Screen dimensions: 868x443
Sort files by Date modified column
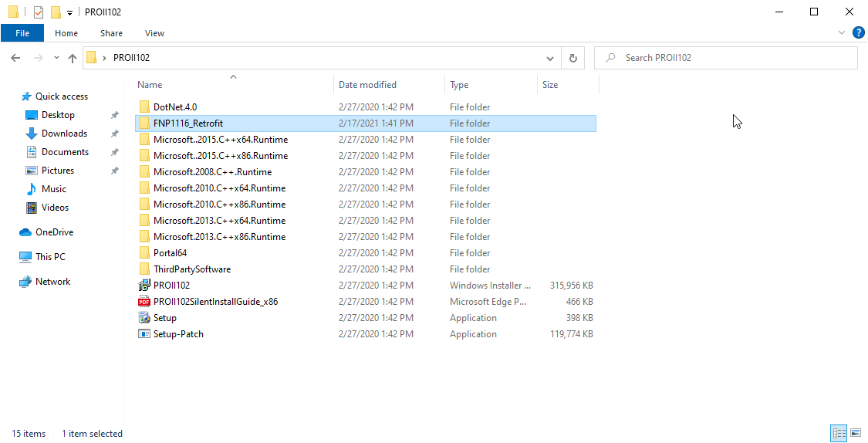(x=367, y=85)
